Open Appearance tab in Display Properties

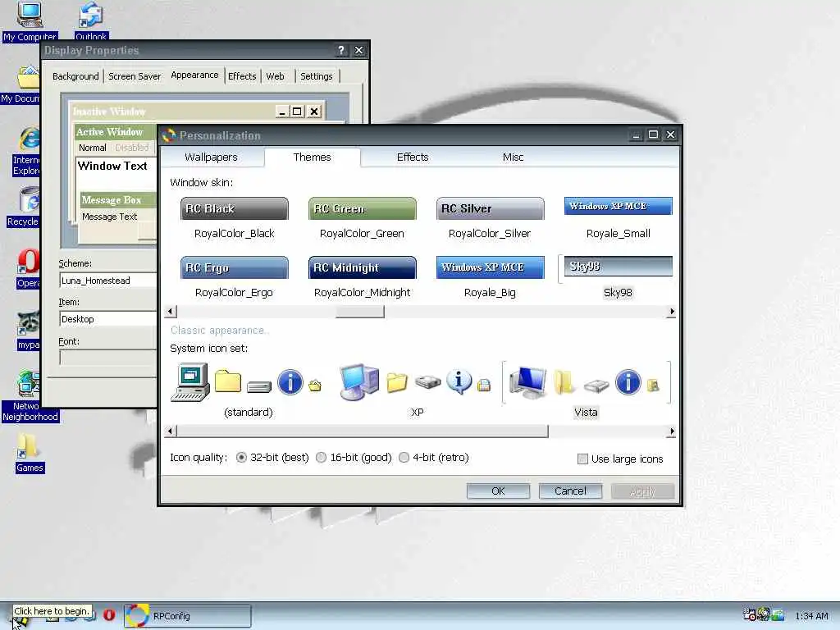coord(194,75)
